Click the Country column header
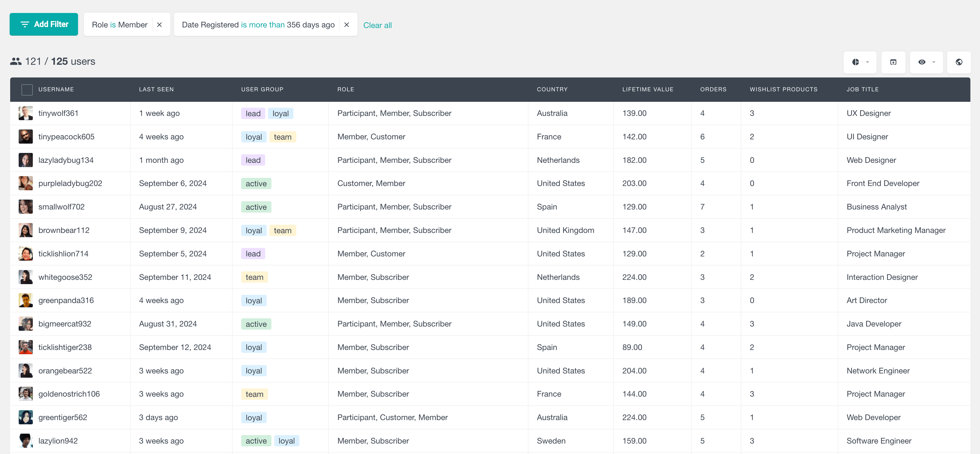This screenshot has height=454, width=980. [552, 89]
